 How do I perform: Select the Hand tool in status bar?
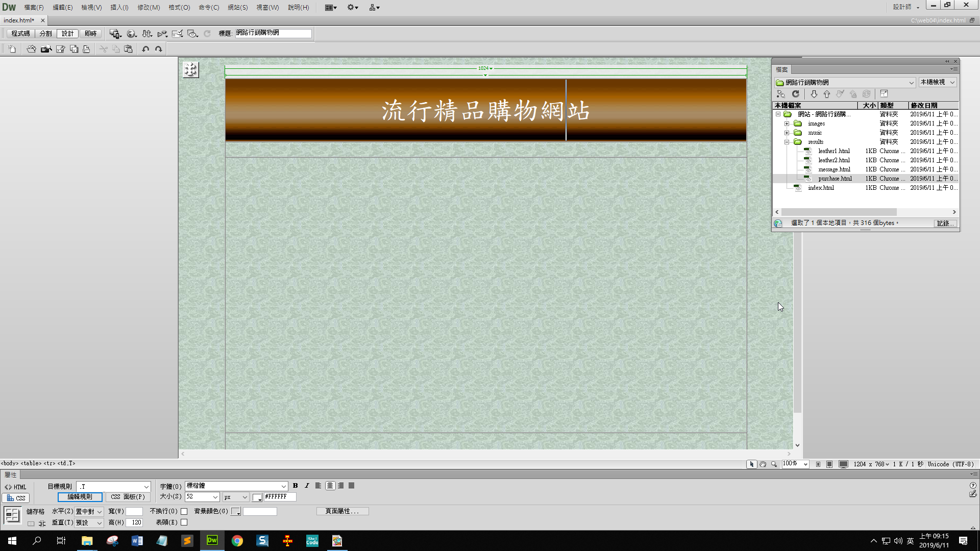(x=763, y=464)
